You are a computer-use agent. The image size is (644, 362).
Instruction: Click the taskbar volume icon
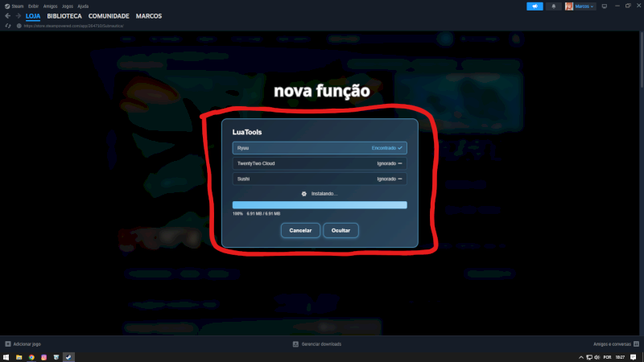pos(597,357)
